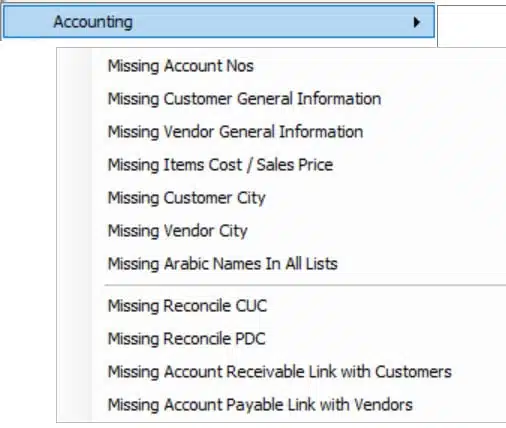Click icon margin beside Missing Customer City
Viewport: 506px width, 428px height.
coord(74,198)
